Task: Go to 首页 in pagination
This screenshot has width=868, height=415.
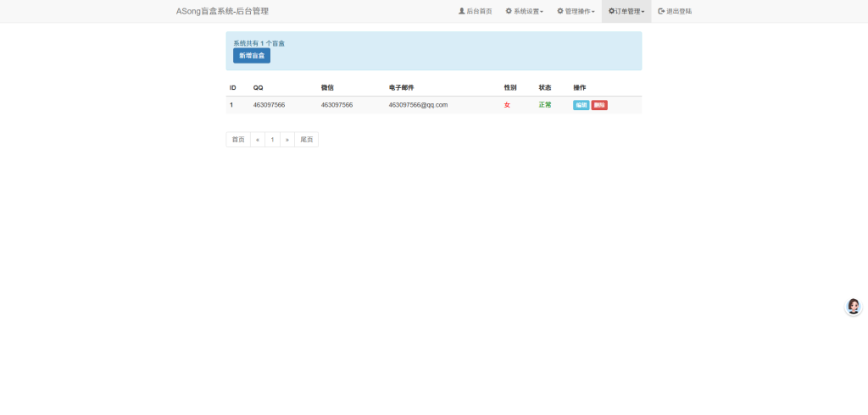Action: tap(238, 140)
